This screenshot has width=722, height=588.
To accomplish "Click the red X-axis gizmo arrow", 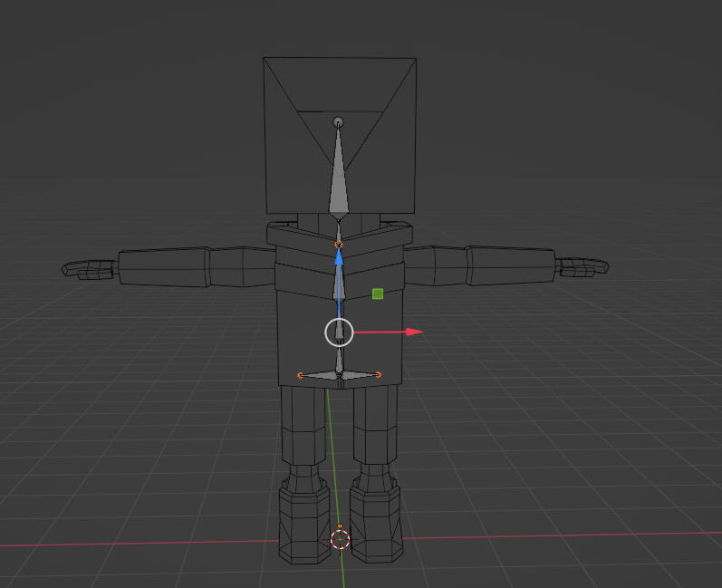I will [412, 332].
